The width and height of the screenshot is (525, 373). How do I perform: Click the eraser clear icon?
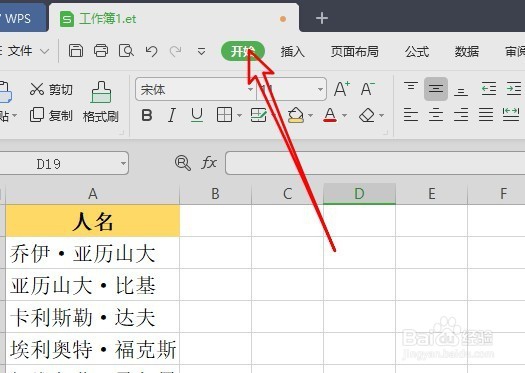367,115
